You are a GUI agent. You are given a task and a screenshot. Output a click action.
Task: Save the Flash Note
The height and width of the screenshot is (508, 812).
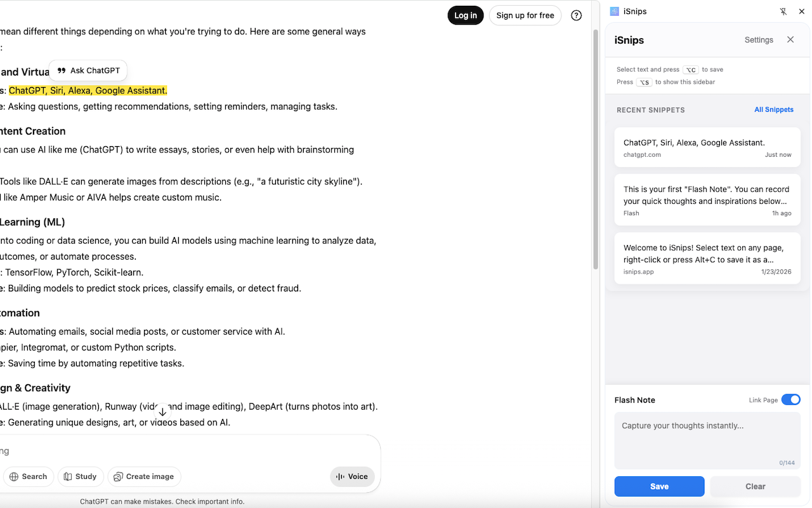pos(659,486)
